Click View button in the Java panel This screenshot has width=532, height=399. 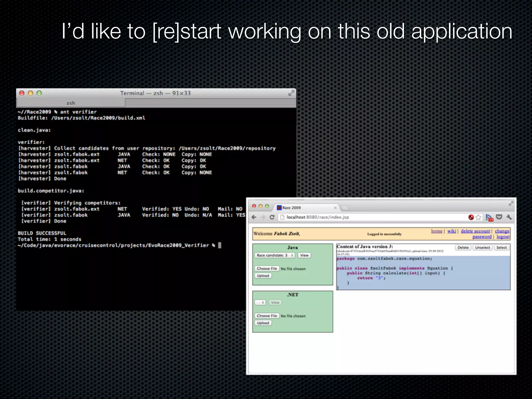tap(304, 255)
